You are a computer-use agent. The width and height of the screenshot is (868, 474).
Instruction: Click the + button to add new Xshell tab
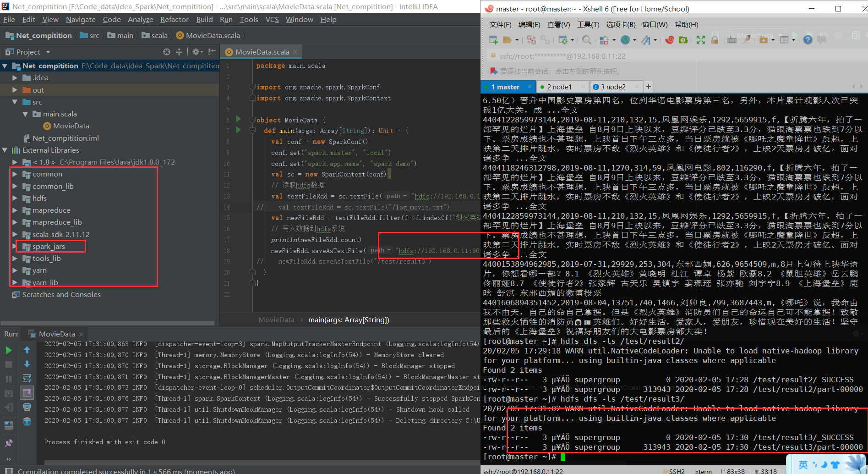[648, 86]
